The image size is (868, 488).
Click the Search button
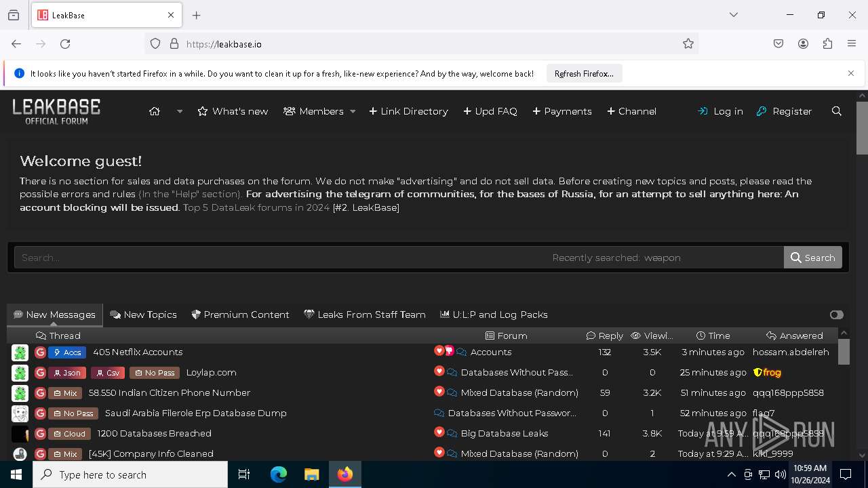(813, 258)
